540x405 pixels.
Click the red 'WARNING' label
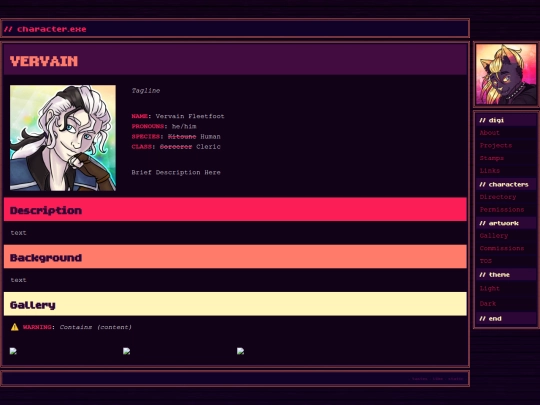37,327
